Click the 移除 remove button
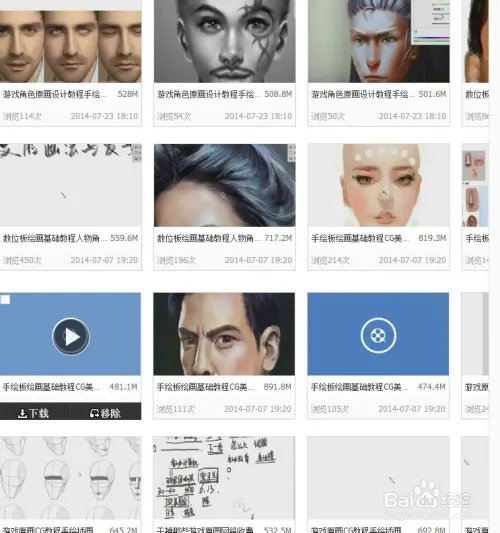Image resolution: width=500 pixels, height=533 pixels. (105, 413)
